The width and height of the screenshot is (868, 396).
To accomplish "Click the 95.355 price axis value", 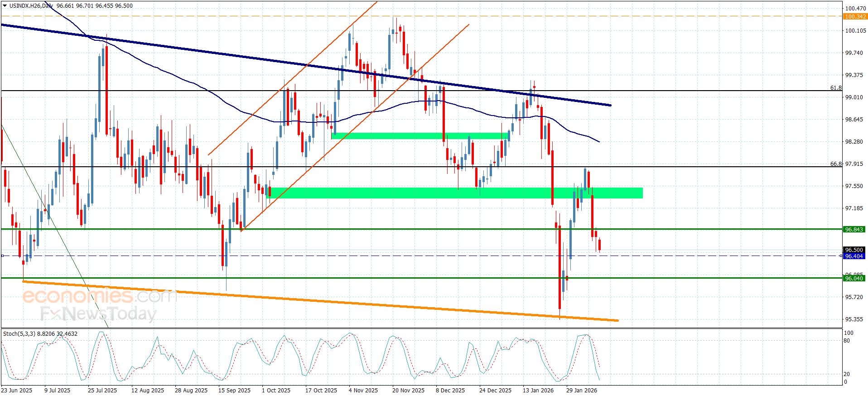I will tap(854, 319).
